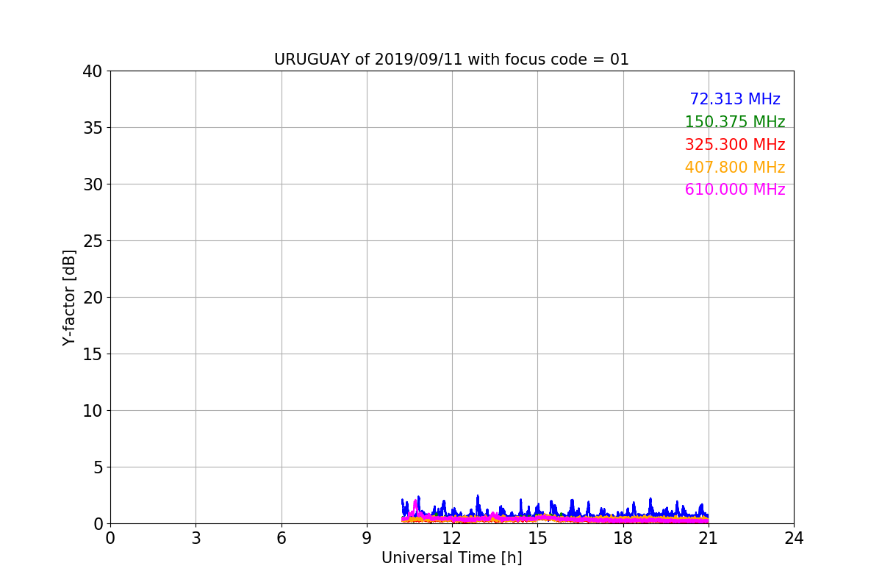Click the Y-factor [dB] axis label

(69, 298)
